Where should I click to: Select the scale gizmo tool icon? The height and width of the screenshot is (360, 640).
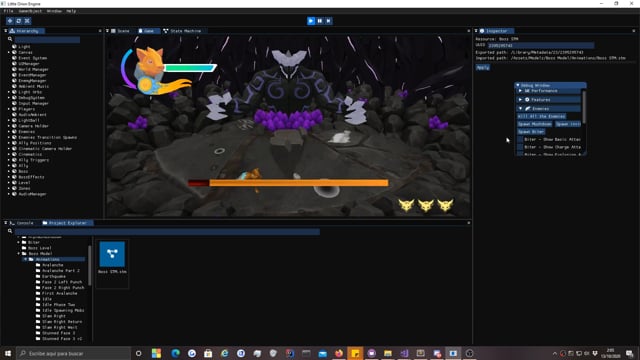pos(27,21)
